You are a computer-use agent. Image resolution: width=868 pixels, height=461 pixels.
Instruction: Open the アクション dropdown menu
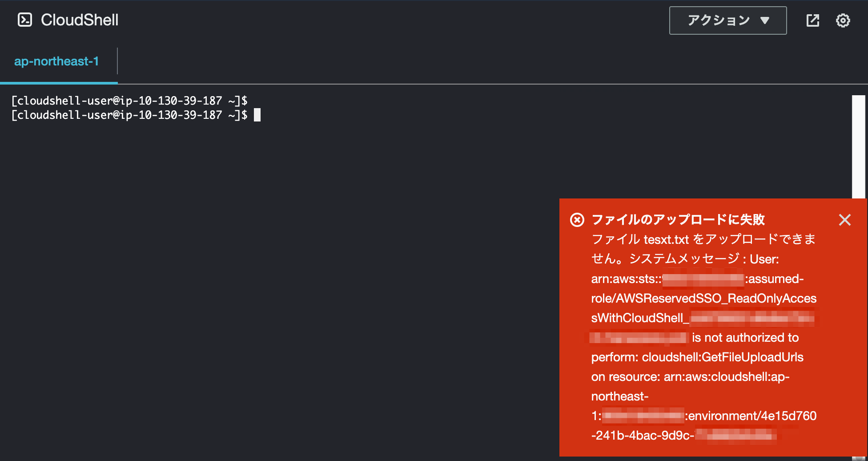(727, 20)
